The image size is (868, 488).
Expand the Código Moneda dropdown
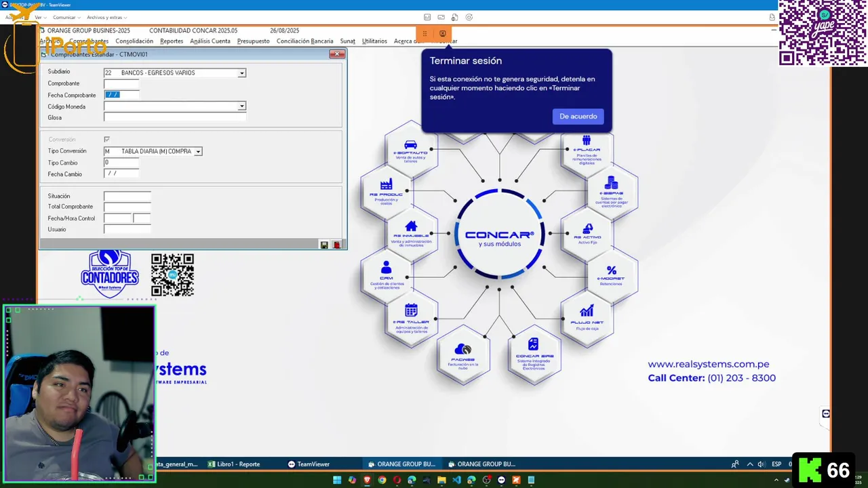(x=241, y=106)
